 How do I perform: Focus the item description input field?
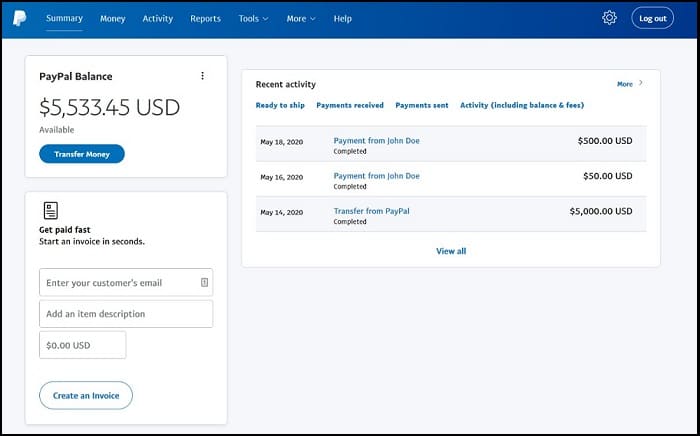[126, 314]
